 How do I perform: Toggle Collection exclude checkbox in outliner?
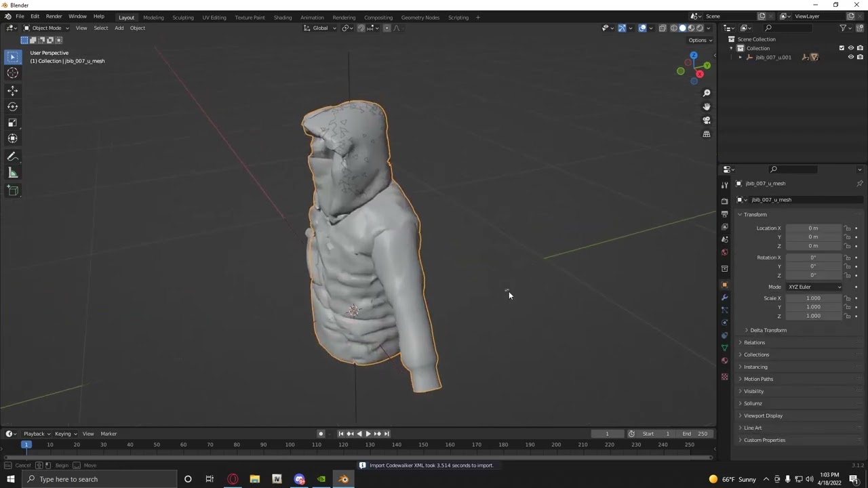click(x=842, y=48)
